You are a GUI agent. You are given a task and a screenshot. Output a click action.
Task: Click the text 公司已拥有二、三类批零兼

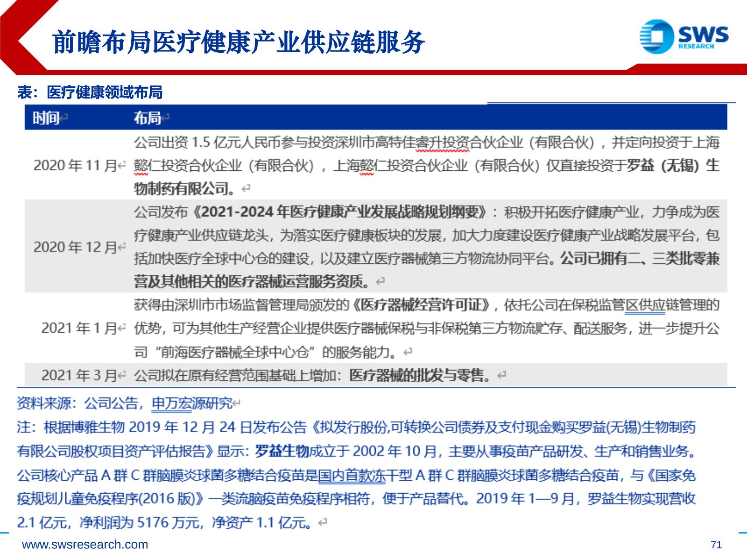[640, 258]
